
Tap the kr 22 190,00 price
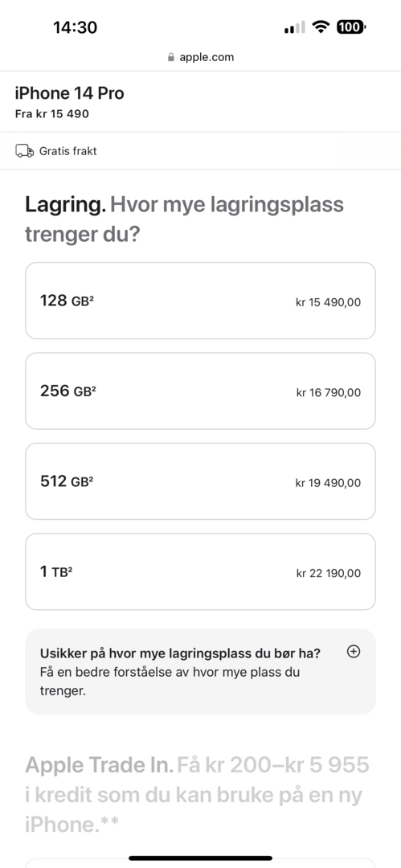point(329,574)
